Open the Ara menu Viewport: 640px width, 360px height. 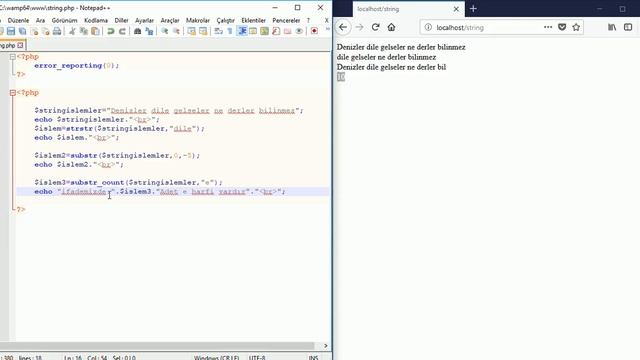tap(40, 20)
